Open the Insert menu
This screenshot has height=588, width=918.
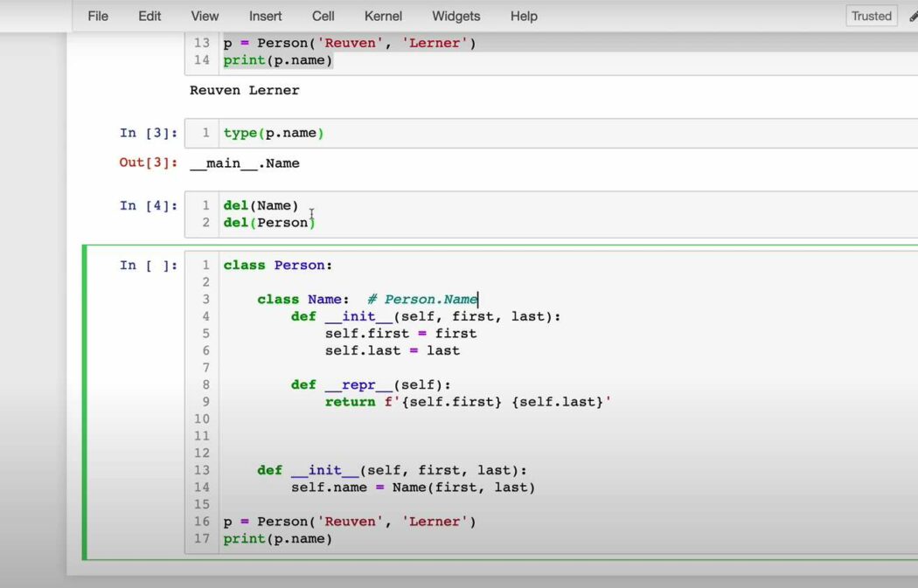tap(265, 16)
